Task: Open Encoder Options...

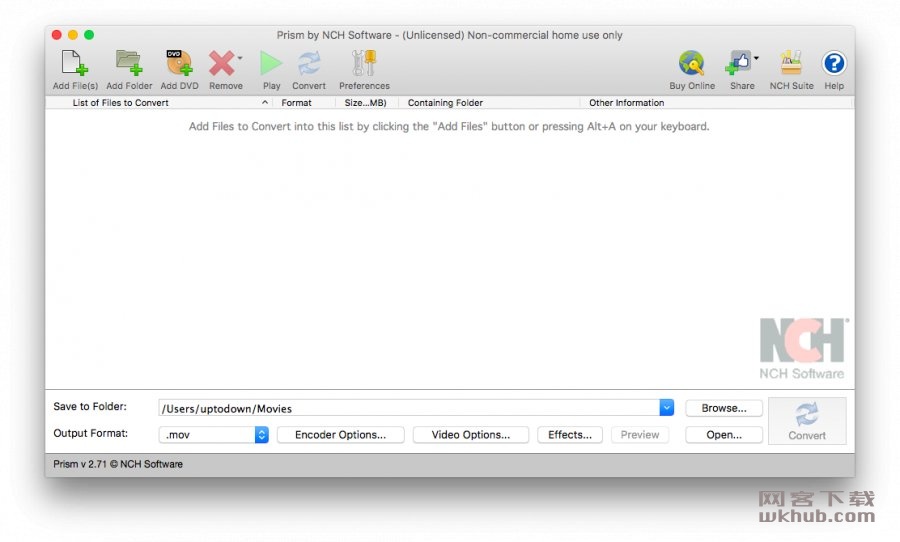Action: (x=340, y=435)
